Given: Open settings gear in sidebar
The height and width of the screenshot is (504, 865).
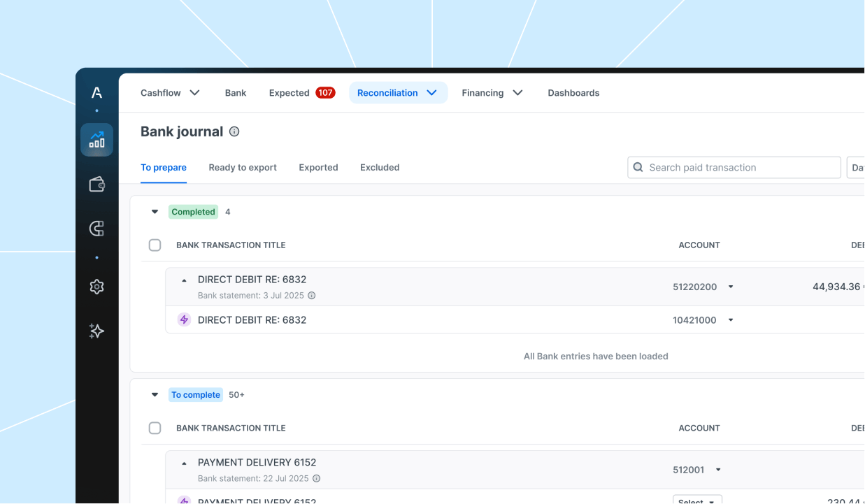Looking at the screenshot, I should click(x=96, y=287).
